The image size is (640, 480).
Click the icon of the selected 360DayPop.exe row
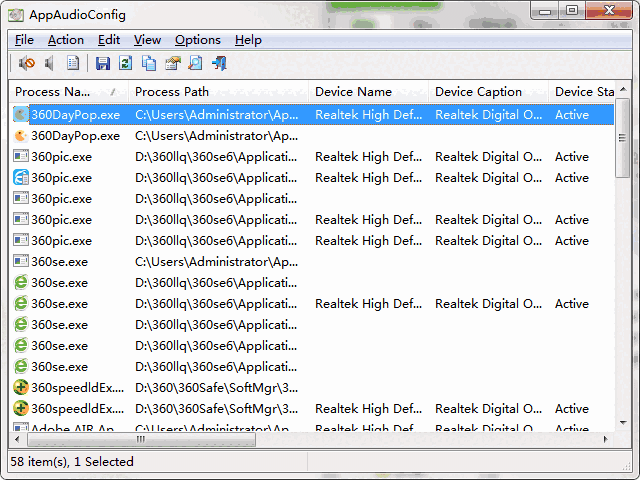coord(20,115)
